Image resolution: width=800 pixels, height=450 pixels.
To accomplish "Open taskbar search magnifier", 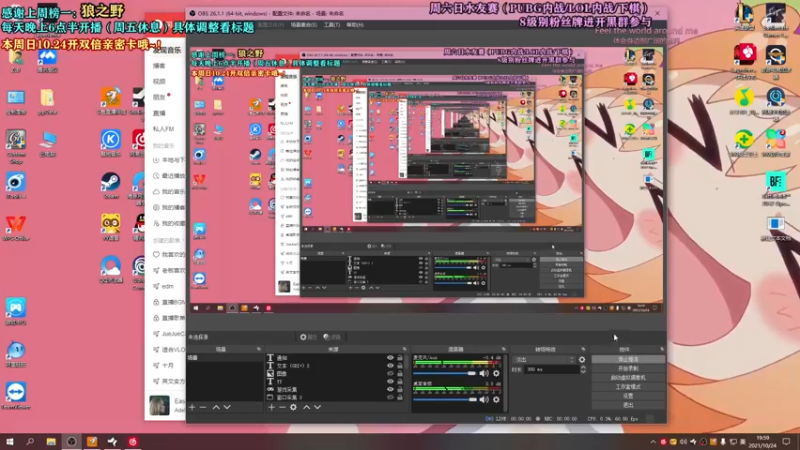I will coord(30,441).
